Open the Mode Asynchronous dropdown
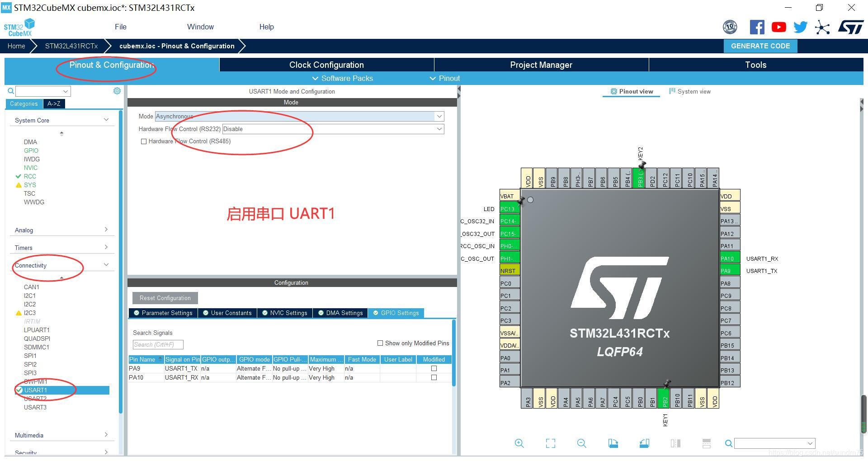Screen dimensions: 868x461 [299, 116]
